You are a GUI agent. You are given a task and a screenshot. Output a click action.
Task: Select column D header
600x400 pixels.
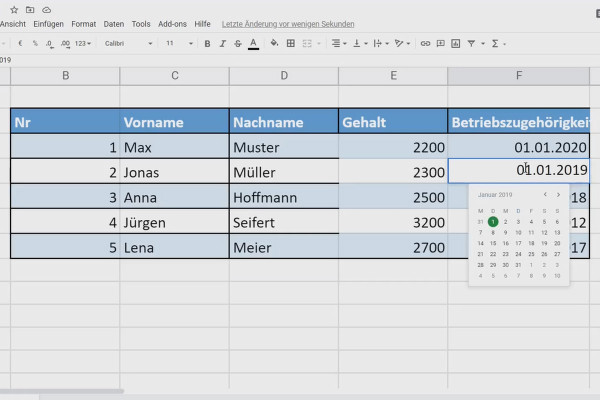click(x=284, y=76)
